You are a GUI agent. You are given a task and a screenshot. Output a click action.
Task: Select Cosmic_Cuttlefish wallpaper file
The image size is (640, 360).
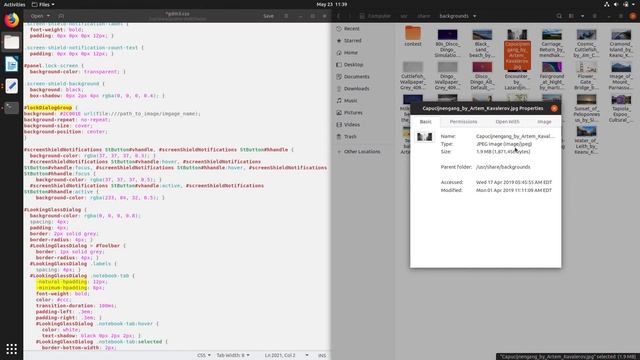tap(587, 43)
